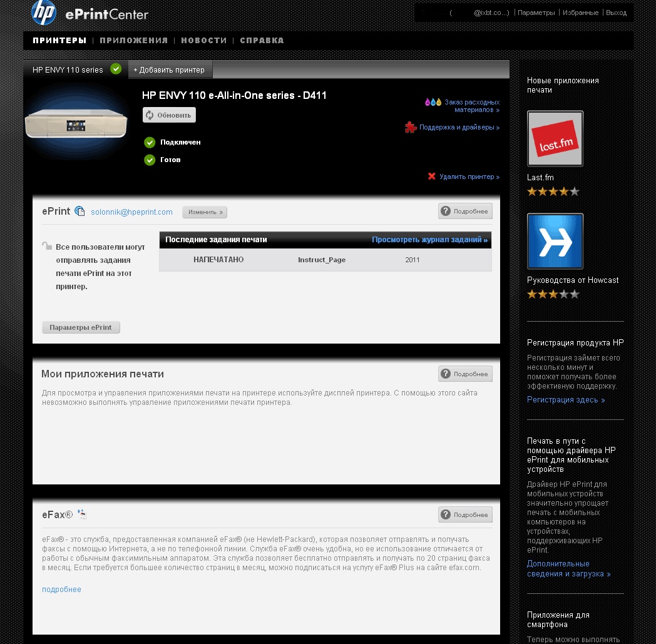
Task: Click Параметры link in top header
Action: coord(536,13)
